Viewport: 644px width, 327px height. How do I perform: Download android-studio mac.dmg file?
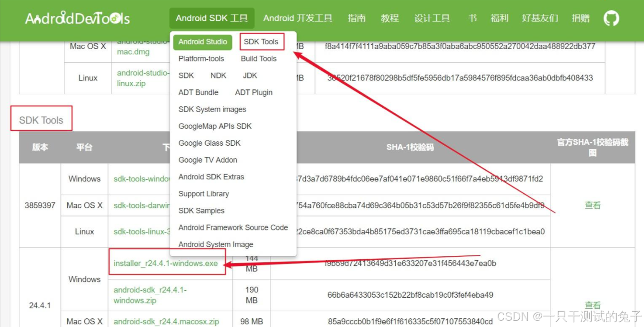(143, 48)
